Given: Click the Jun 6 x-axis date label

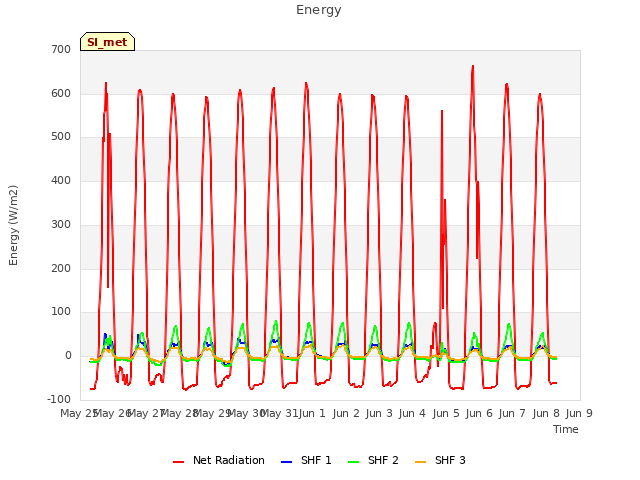Looking at the screenshot, I should [x=479, y=413].
